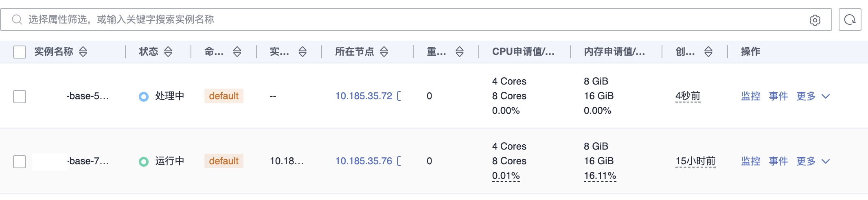This screenshot has width=868, height=200.
Task: Sort by the 创... creation time column
Action: tap(708, 52)
